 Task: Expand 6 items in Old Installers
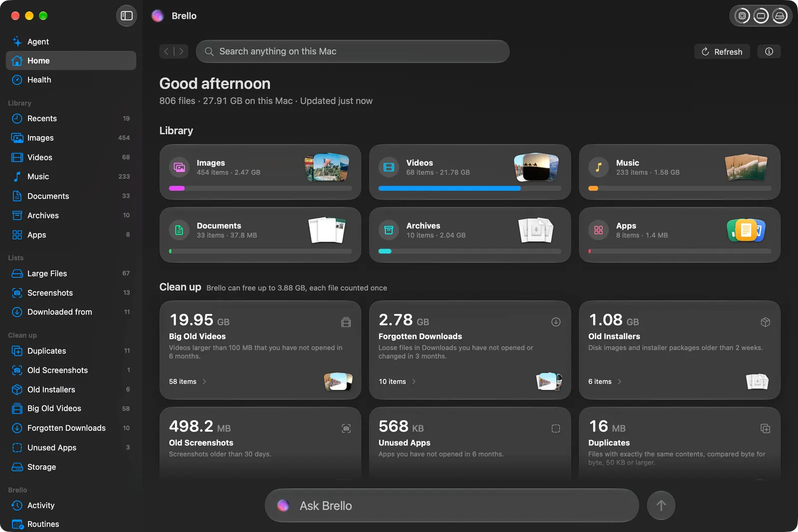pyautogui.click(x=605, y=382)
